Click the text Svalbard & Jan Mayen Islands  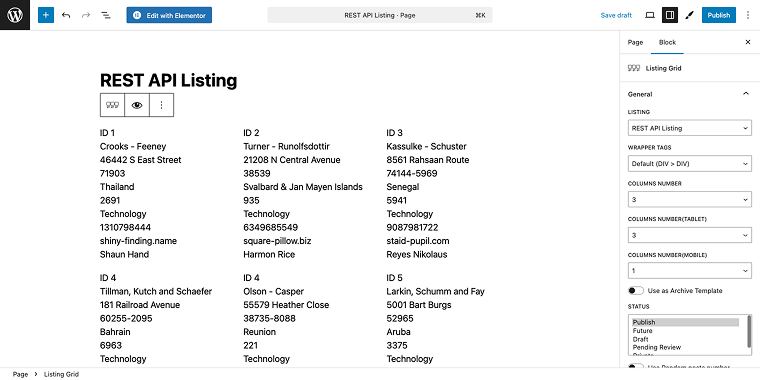click(303, 187)
